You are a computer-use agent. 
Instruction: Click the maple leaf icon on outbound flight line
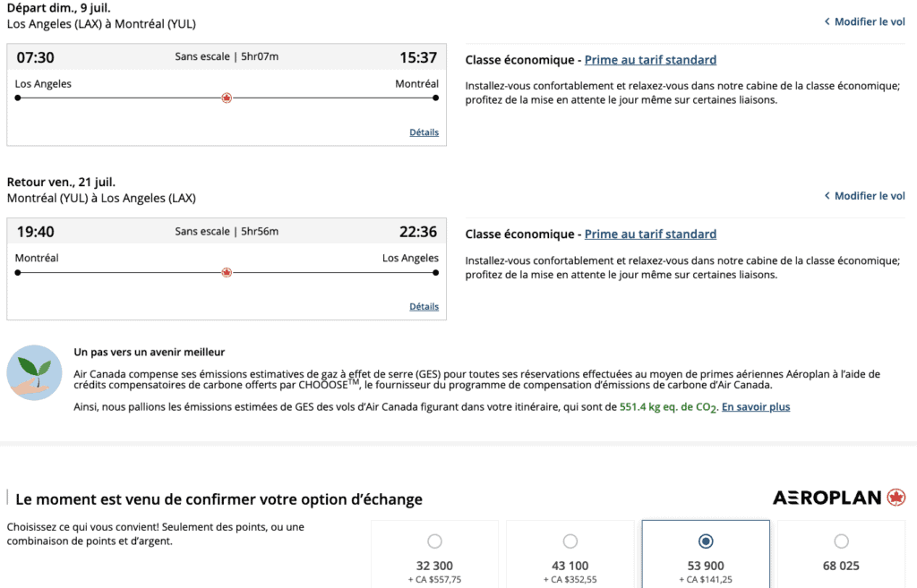pyautogui.click(x=227, y=98)
